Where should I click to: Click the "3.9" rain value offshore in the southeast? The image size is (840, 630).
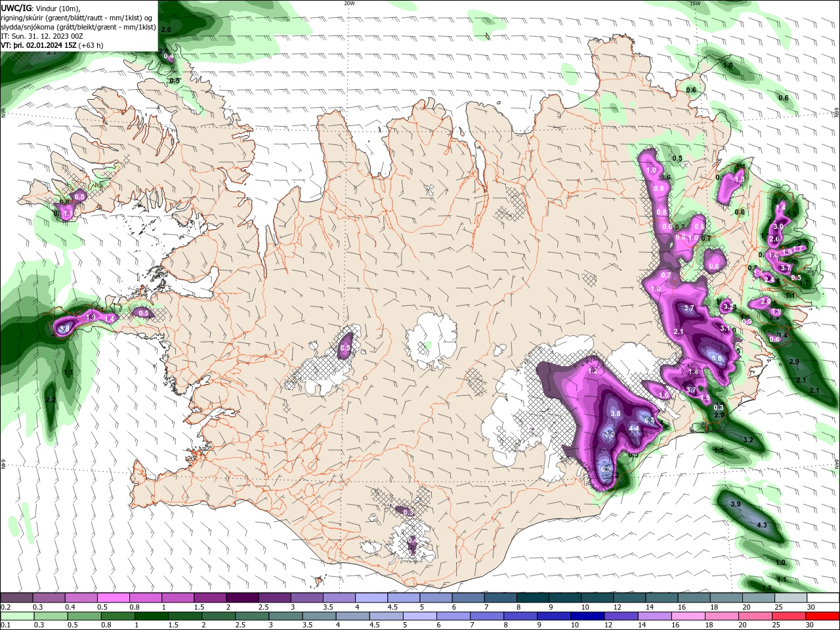click(x=736, y=504)
